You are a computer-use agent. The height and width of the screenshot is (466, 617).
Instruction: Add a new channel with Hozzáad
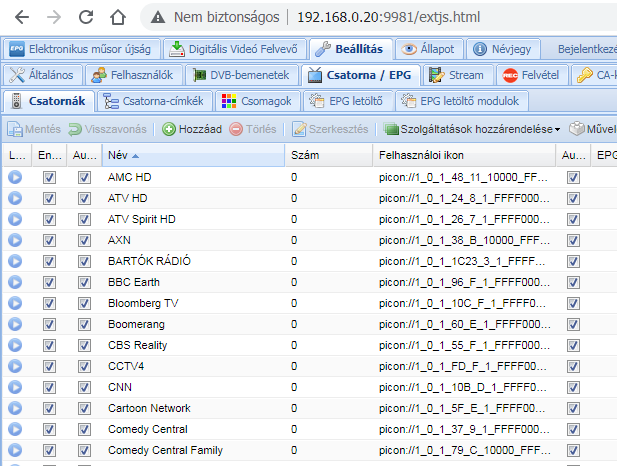tap(192, 129)
